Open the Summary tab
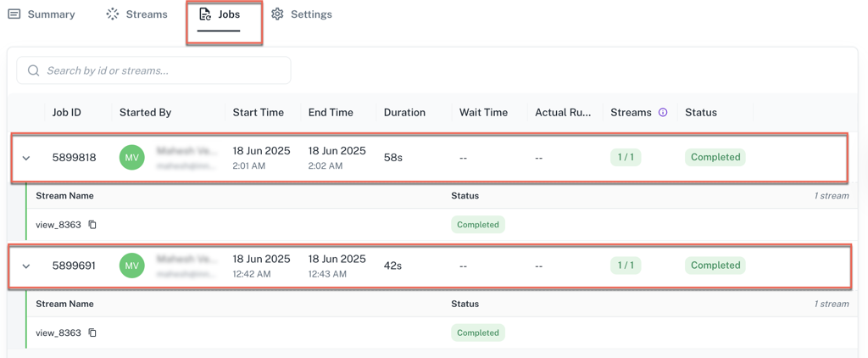 (42, 14)
